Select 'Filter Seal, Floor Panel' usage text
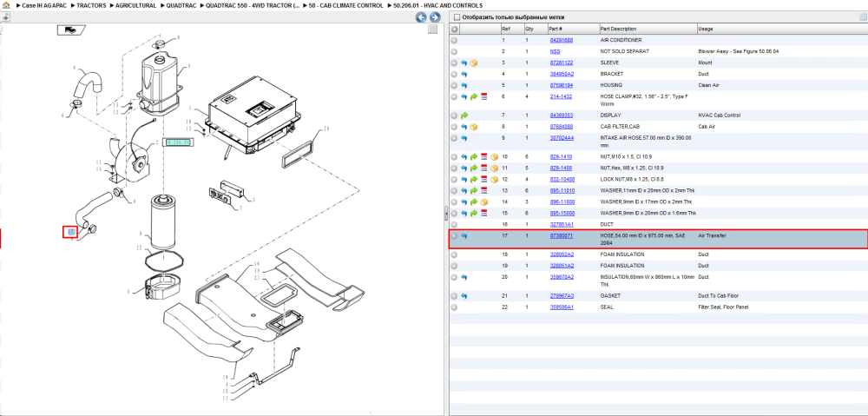This screenshot has height=416, width=868. pyautogui.click(x=725, y=307)
